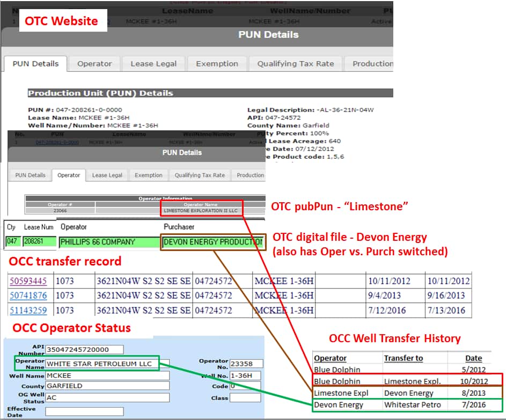This screenshot has width=506, height=420.
Task: Switch to the Operator tab in top window
Action: click(x=94, y=63)
